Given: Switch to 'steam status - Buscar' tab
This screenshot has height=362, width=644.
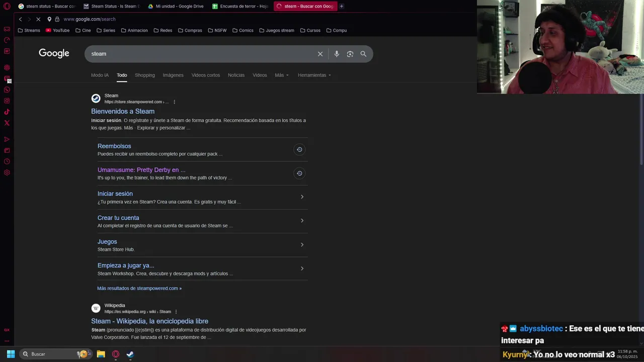Looking at the screenshot, I should 46,6.
